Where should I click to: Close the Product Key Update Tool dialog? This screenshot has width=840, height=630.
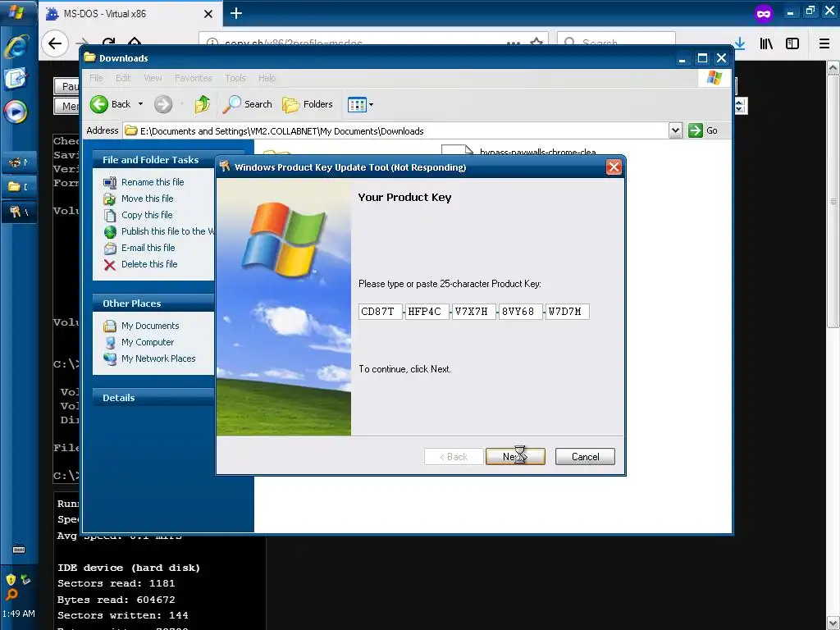[614, 167]
